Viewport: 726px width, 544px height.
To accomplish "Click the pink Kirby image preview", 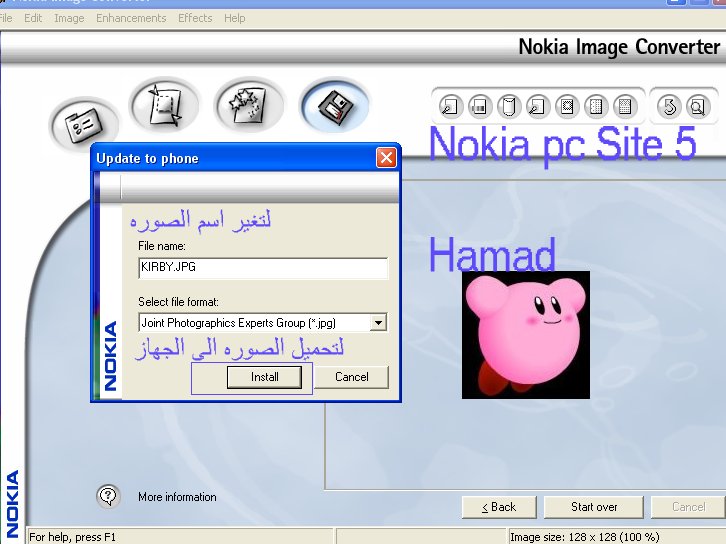I will (526, 335).
